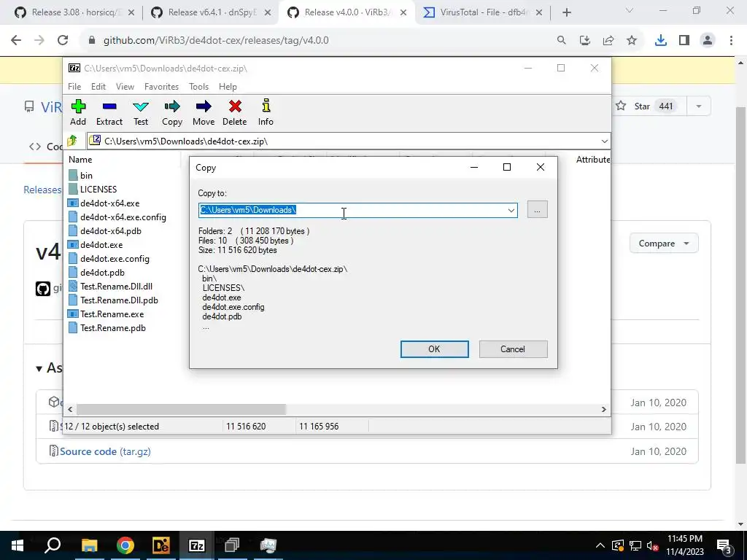This screenshot has width=747, height=560.
Task: Open the Chrome profile icon
Action: [708, 41]
